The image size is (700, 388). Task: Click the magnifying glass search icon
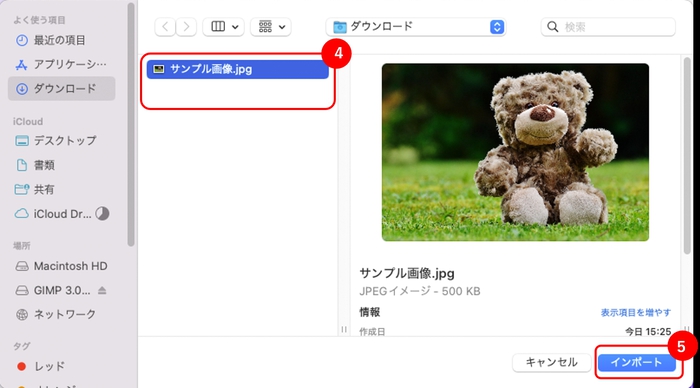coord(553,27)
